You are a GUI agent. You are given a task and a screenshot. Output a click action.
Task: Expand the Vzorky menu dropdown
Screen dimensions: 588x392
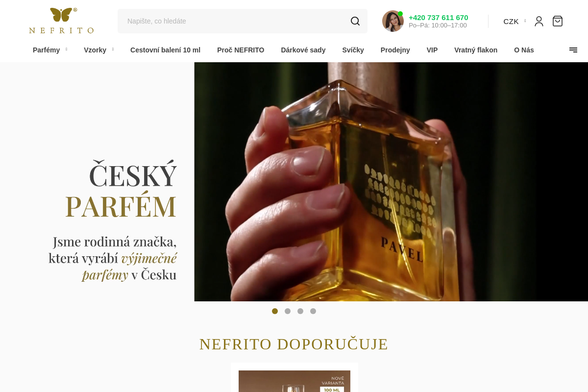[x=98, y=50]
